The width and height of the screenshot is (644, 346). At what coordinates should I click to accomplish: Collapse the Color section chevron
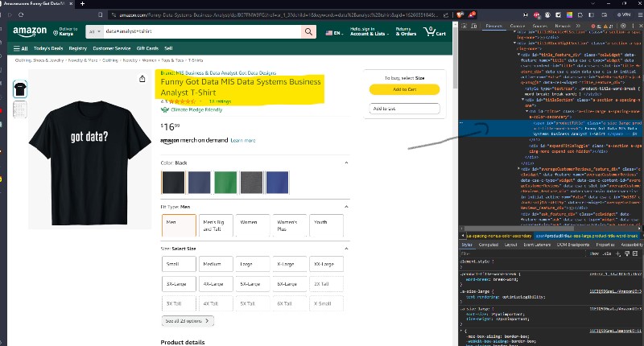346,163
